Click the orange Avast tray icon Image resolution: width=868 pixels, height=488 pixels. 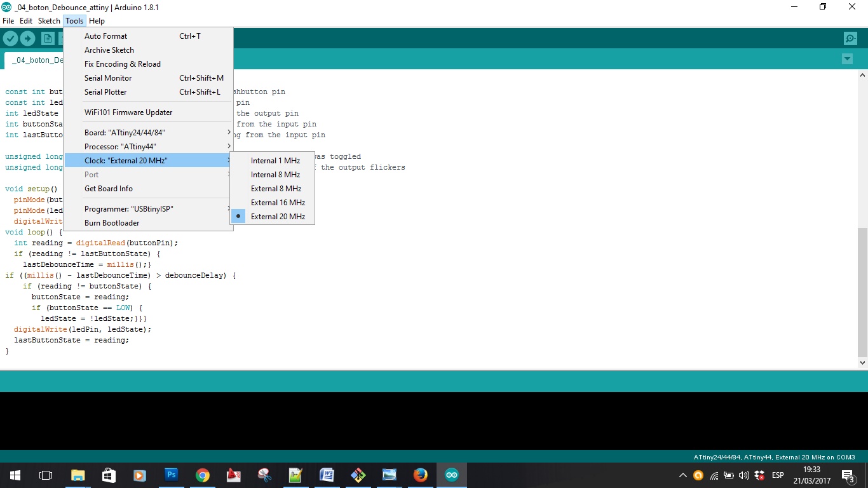pyautogui.click(x=698, y=475)
